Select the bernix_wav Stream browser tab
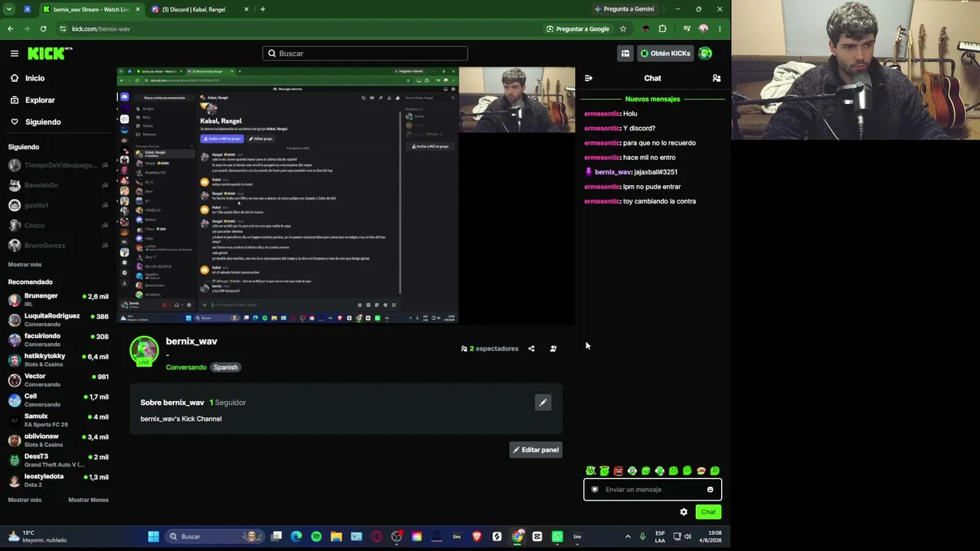This screenshot has width=980, height=551. (x=91, y=9)
